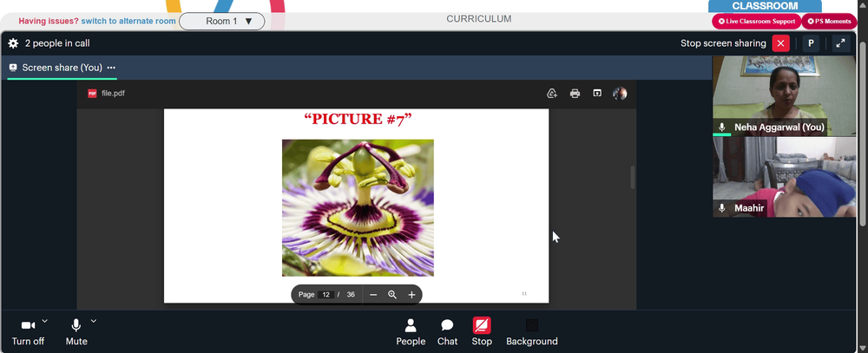Click the "PICTURE #7" heading

358,119
